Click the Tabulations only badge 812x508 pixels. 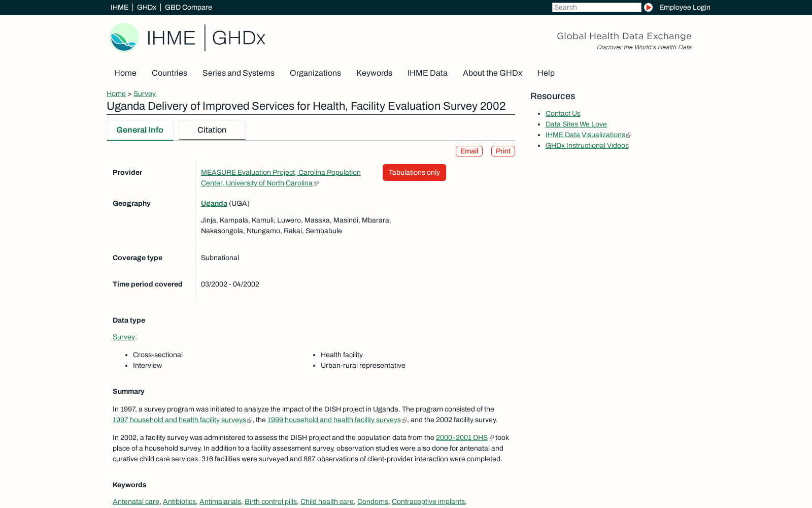[x=414, y=172]
